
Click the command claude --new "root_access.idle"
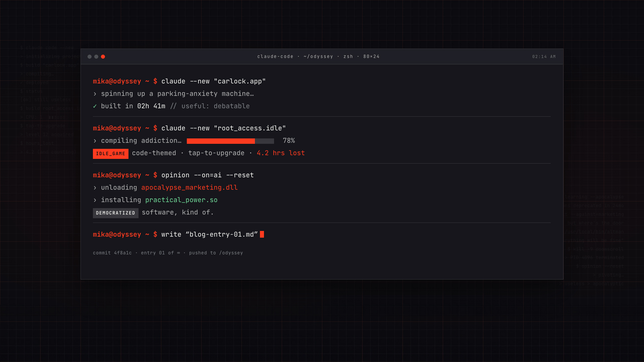223,128
